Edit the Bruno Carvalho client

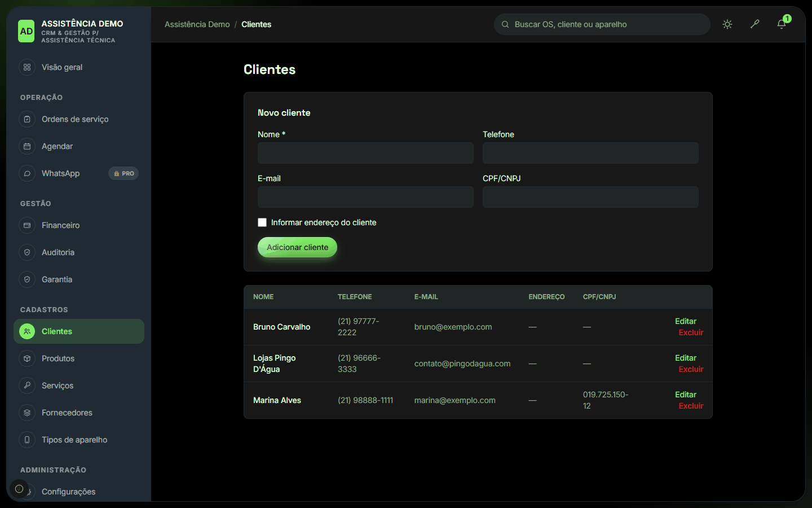[x=686, y=321]
